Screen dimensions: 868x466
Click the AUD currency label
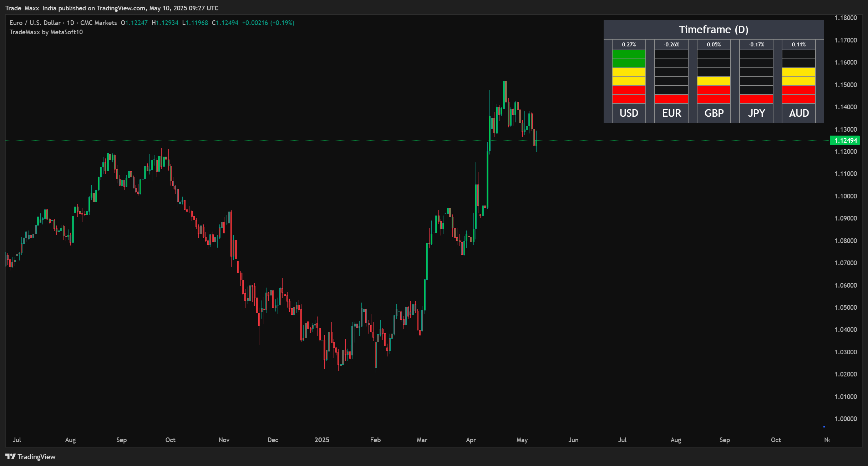[x=799, y=113]
